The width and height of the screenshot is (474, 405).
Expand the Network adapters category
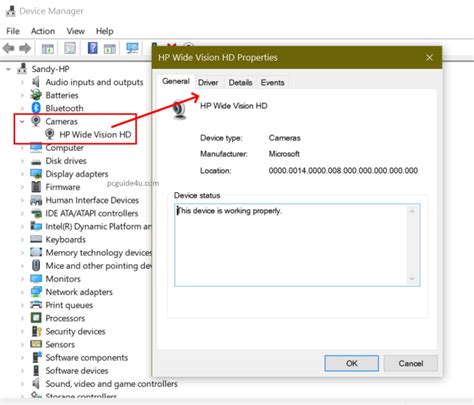(22, 292)
